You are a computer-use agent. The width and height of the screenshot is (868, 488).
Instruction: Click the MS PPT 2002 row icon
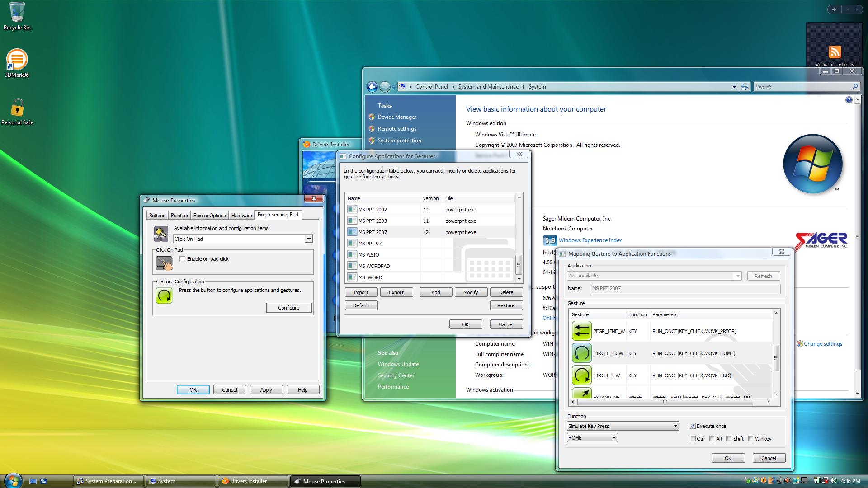coord(352,209)
